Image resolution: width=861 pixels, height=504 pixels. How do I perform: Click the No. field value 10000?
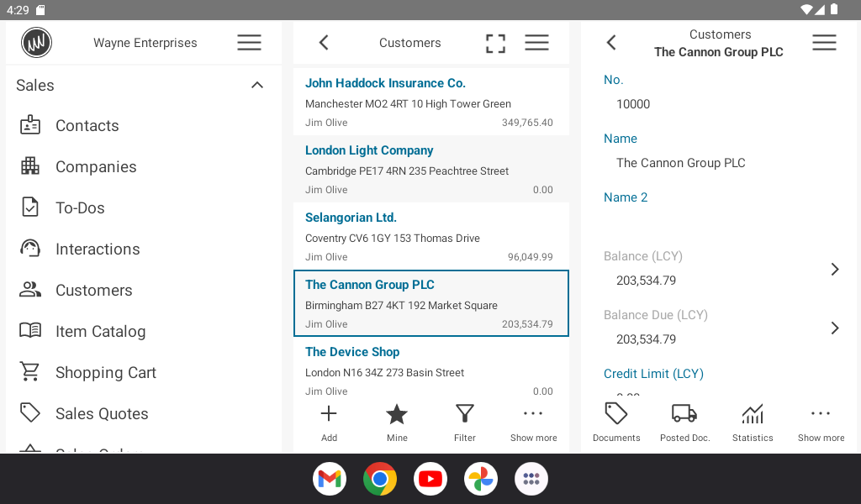tap(633, 104)
